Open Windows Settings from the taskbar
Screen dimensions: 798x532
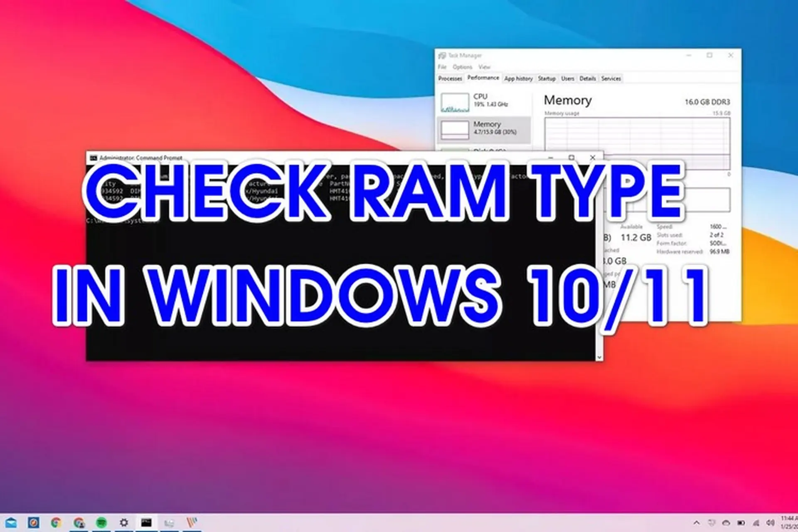click(x=123, y=522)
